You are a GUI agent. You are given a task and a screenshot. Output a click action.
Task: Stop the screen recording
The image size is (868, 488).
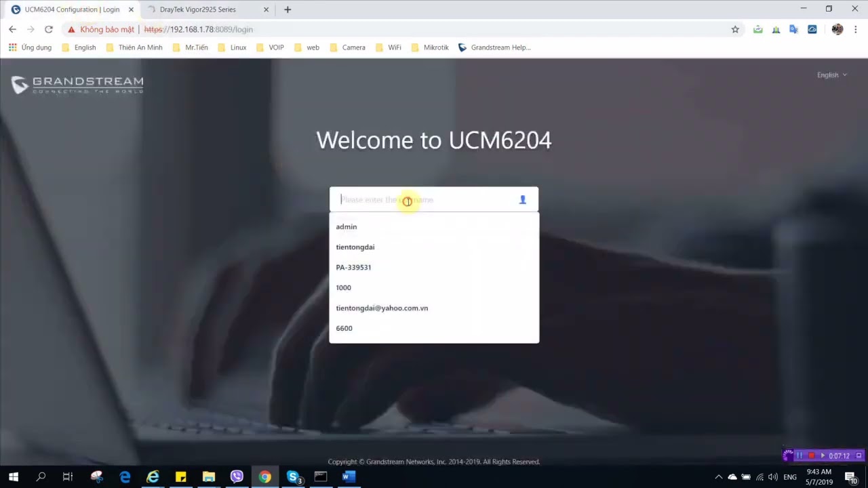(x=811, y=455)
